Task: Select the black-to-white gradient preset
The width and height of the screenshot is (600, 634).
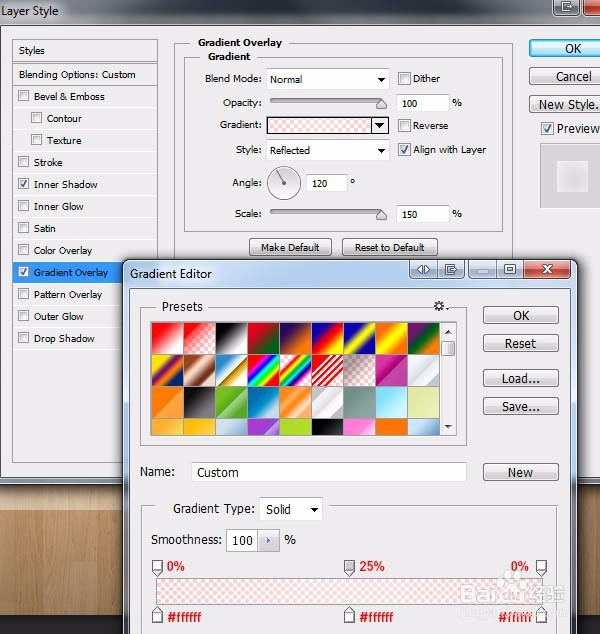Action: [231, 338]
